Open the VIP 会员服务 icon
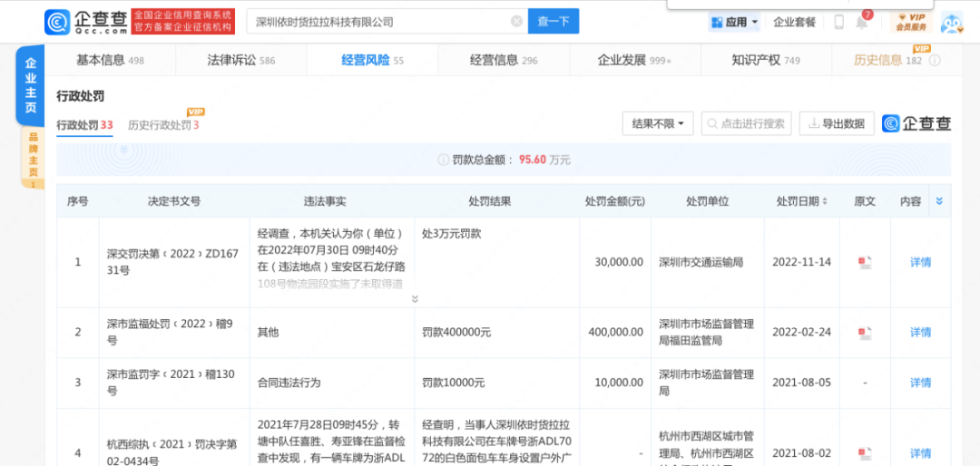Image resolution: width=980 pixels, height=466 pixels. point(911,22)
